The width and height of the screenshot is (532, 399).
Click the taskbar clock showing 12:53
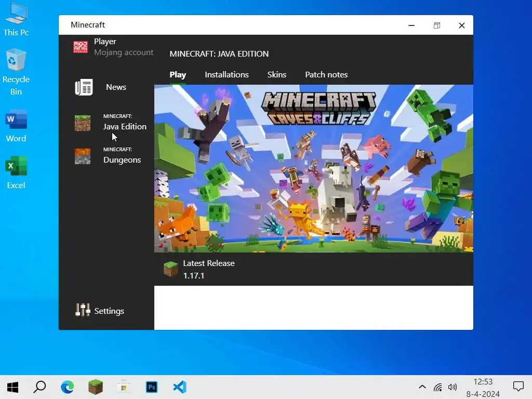(483, 382)
